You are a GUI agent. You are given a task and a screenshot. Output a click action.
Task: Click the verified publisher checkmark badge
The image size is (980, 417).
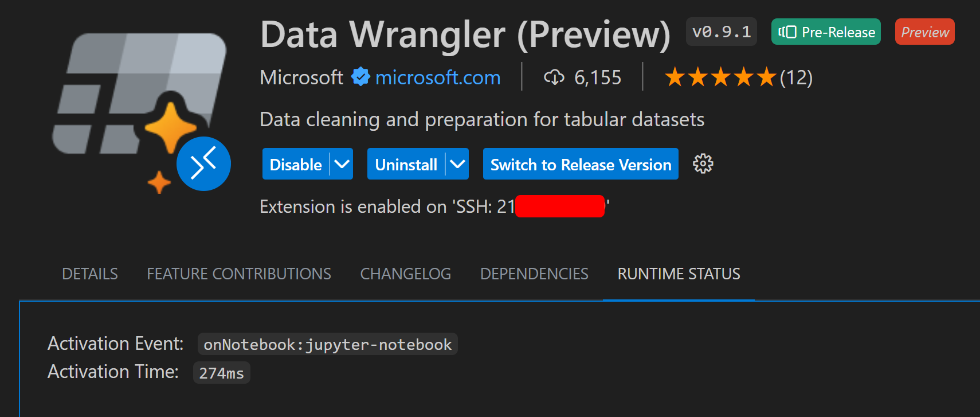[360, 76]
